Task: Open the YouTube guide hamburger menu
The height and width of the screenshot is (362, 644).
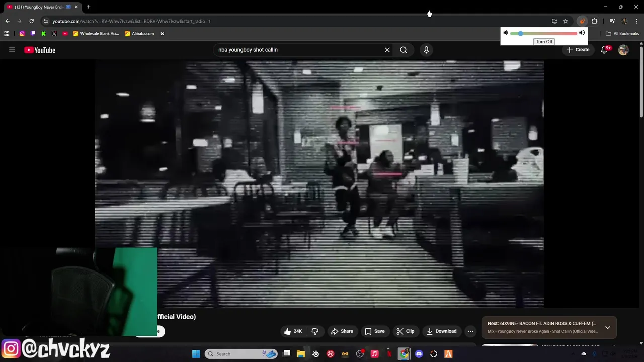Action: coord(12,50)
